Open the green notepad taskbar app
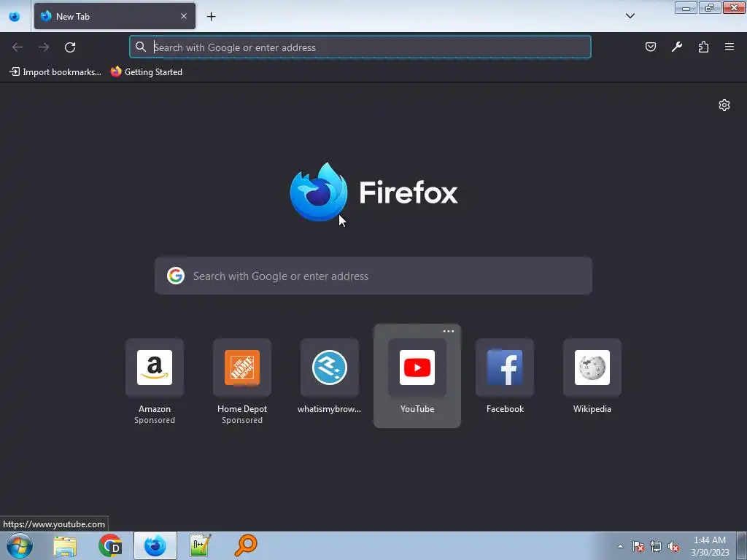 pos(200,545)
